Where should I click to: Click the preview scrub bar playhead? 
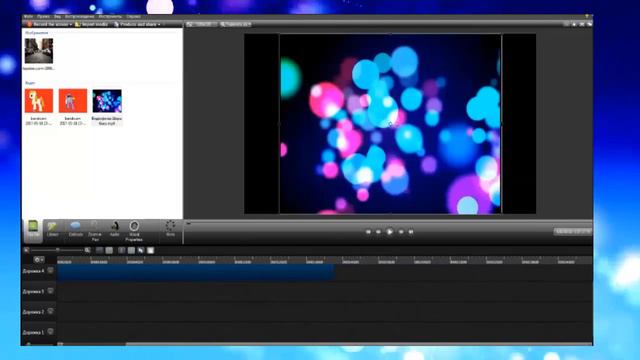(188, 223)
